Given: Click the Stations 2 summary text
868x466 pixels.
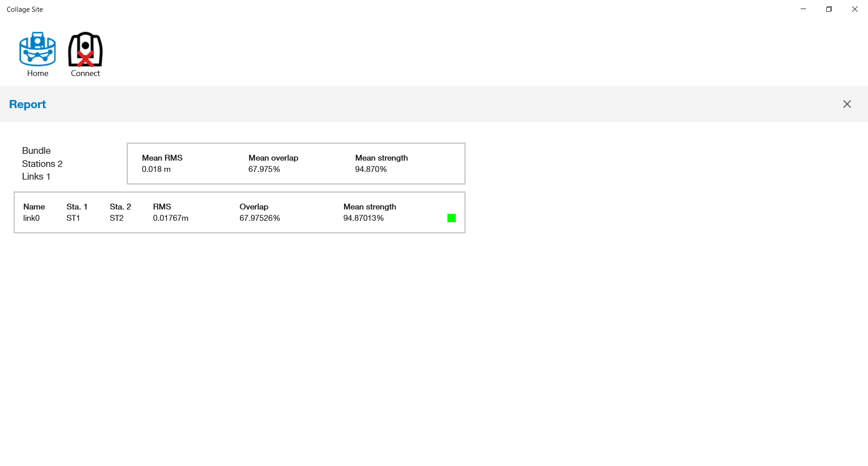Looking at the screenshot, I should 42,164.
